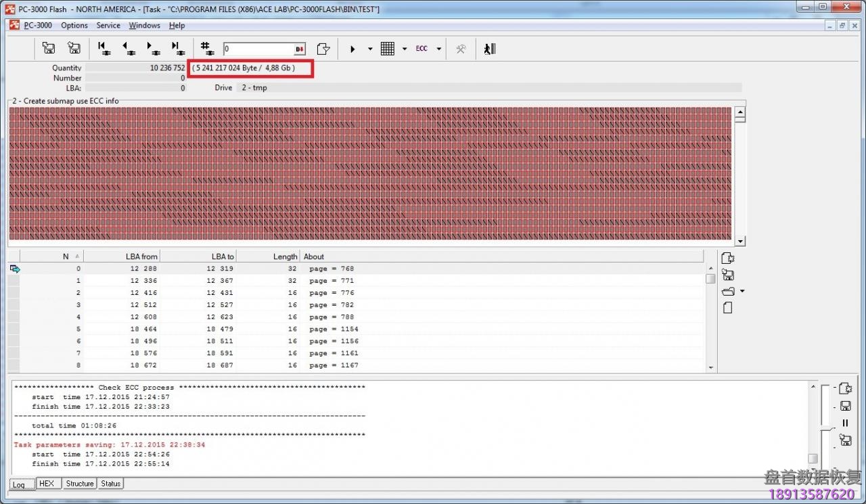The height and width of the screenshot is (504, 866).
Task: Click the ECC toolbar icon
Action: [421, 49]
